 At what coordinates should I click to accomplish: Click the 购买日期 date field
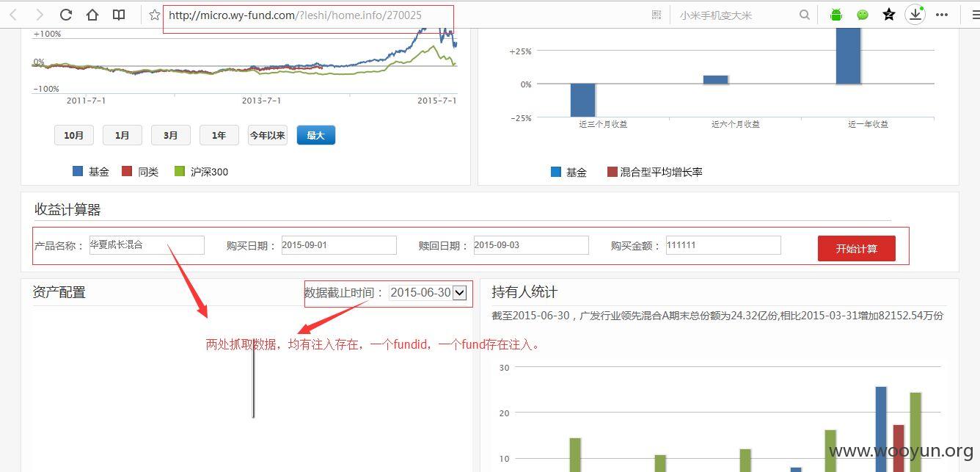pos(339,245)
